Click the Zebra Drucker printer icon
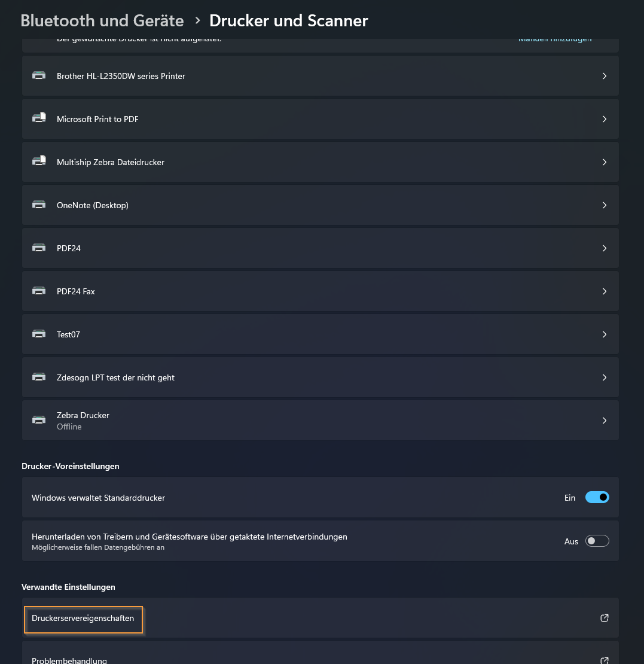 point(38,420)
